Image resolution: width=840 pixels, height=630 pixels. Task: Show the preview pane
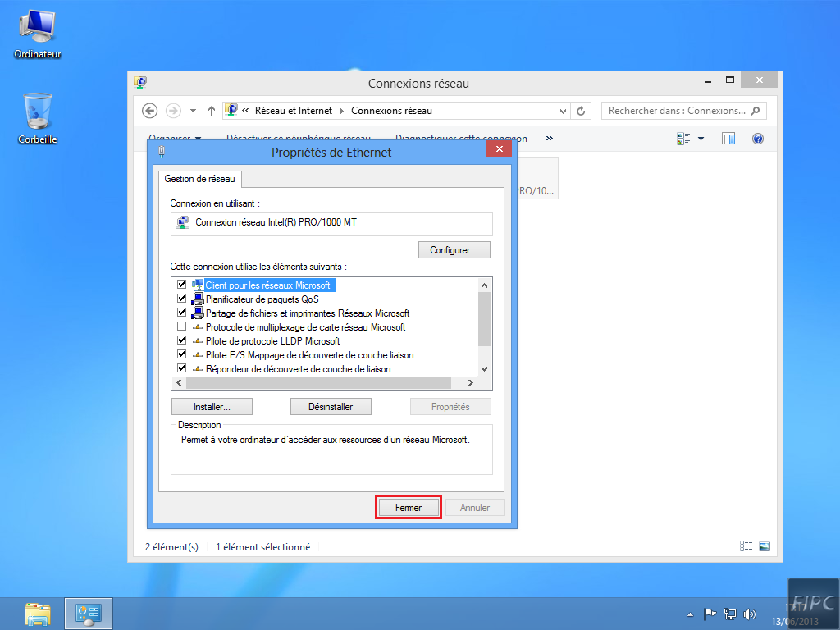point(728,139)
